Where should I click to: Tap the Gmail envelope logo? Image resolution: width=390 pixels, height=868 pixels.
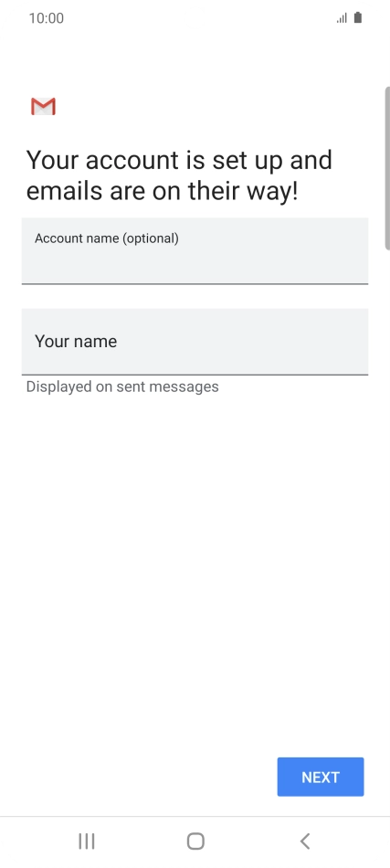coord(43,106)
